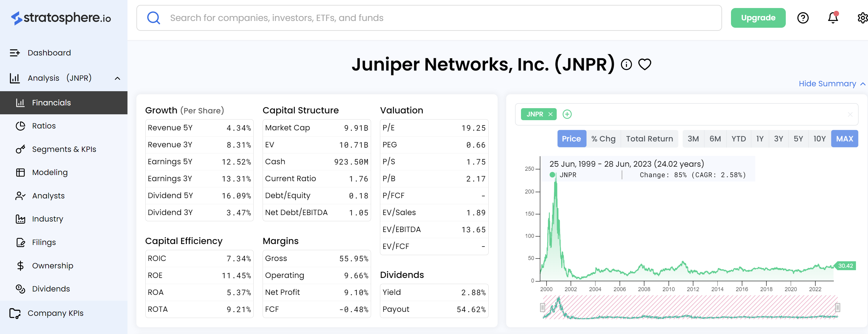Select the Price chart mode
Viewport: 868px width, 334px height.
click(x=571, y=139)
